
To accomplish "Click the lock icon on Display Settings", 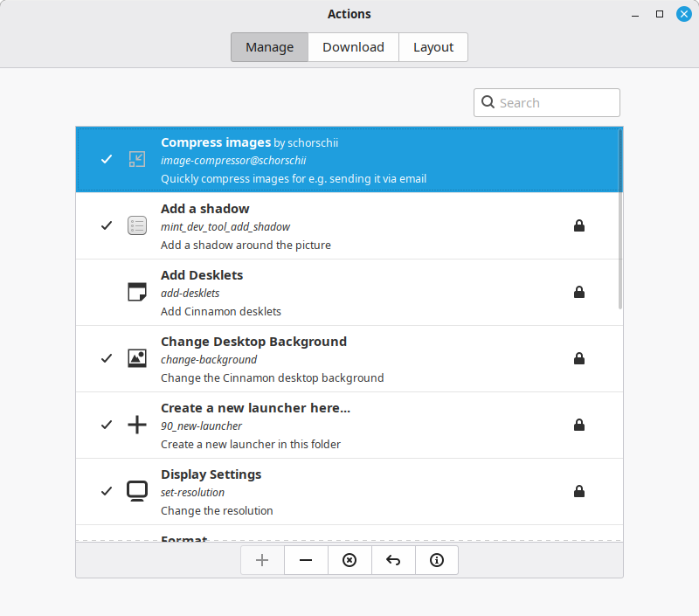I will 579,491.
